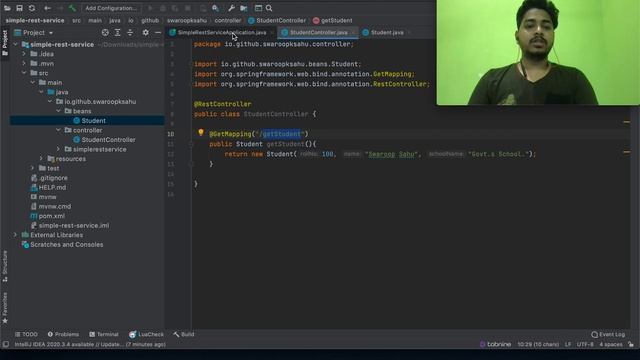Click the Save All toolbar icon
The image size is (640, 360).
coord(19,8)
